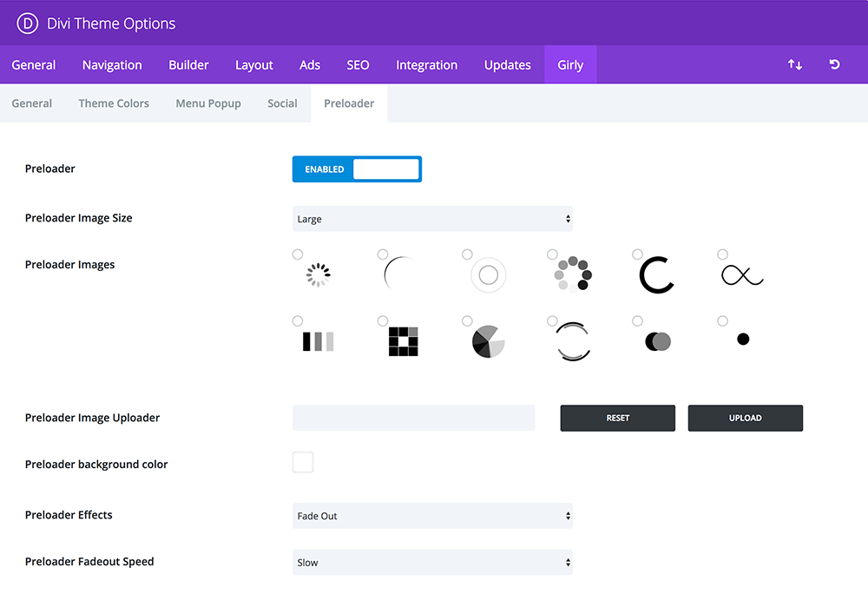This screenshot has height=601, width=868.
Task: Open the Layout tab
Action: pos(254,65)
